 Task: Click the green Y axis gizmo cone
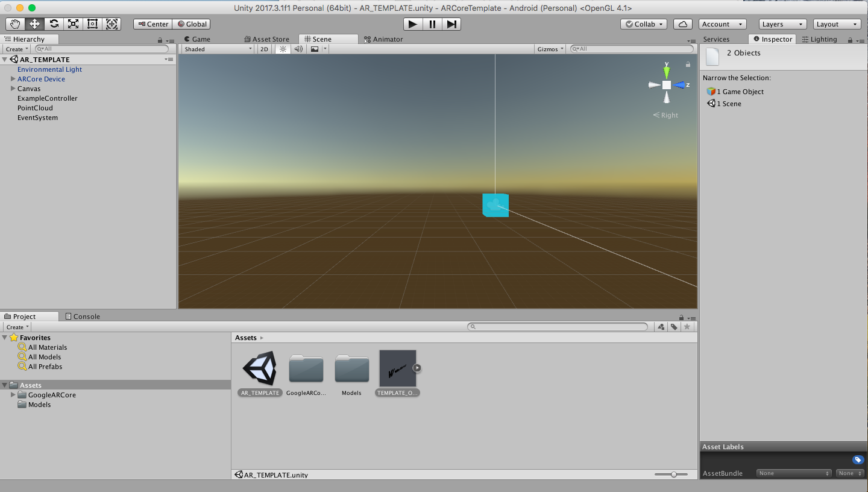coord(667,73)
